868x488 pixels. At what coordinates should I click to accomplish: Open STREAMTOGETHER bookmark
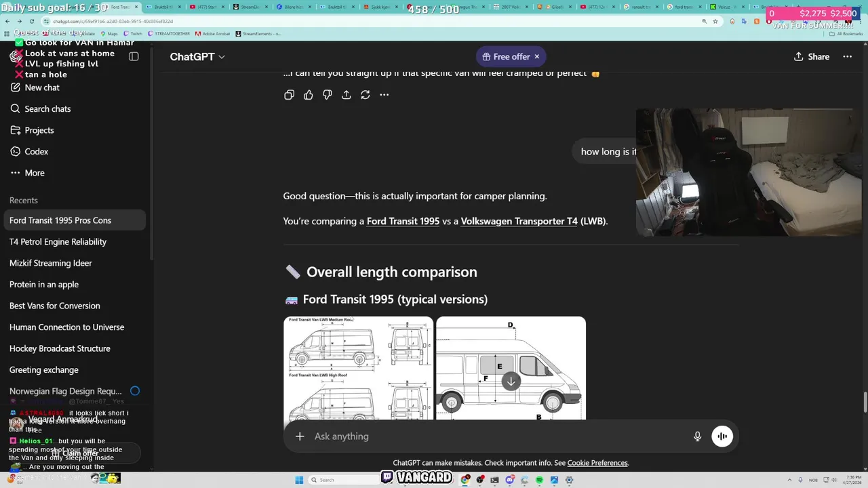point(169,33)
